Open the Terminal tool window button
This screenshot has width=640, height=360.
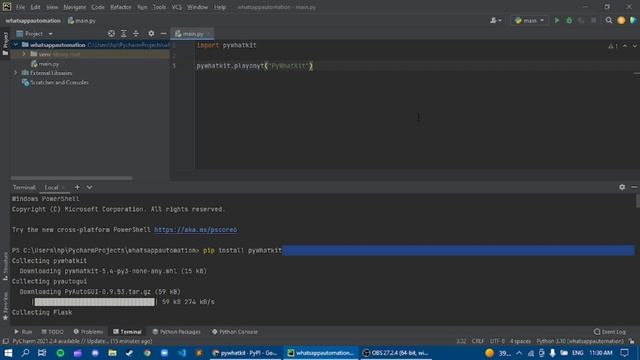pyautogui.click(x=127, y=332)
